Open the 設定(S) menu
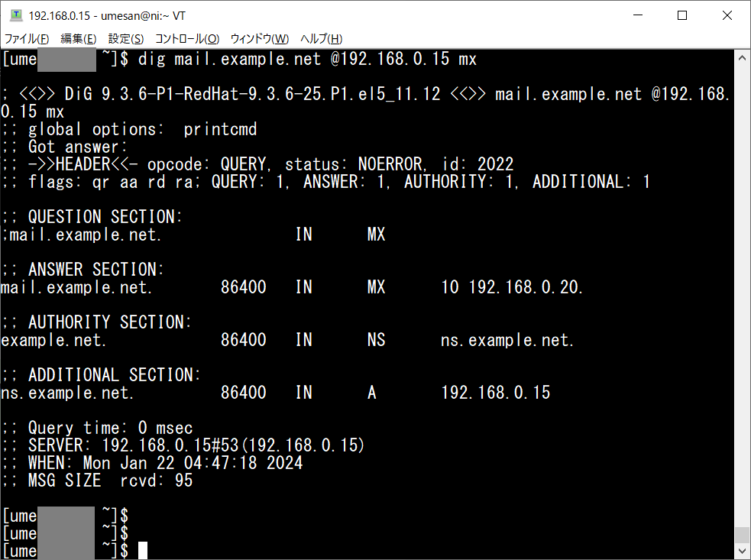This screenshot has width=751, height=560. (125, 39)
